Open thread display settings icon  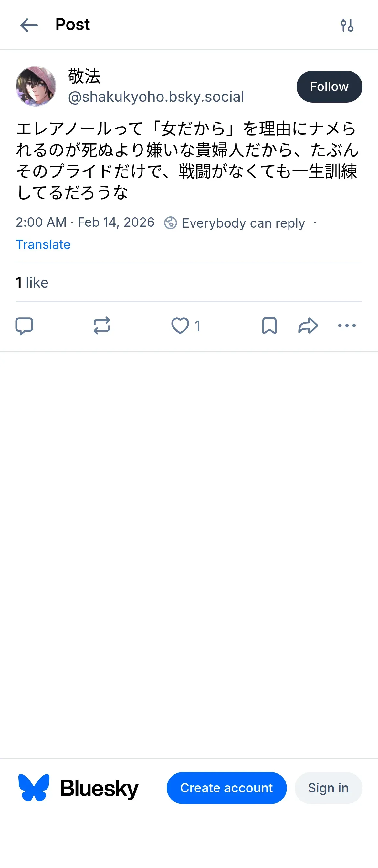pyautogui.click(x=347, y=25)
